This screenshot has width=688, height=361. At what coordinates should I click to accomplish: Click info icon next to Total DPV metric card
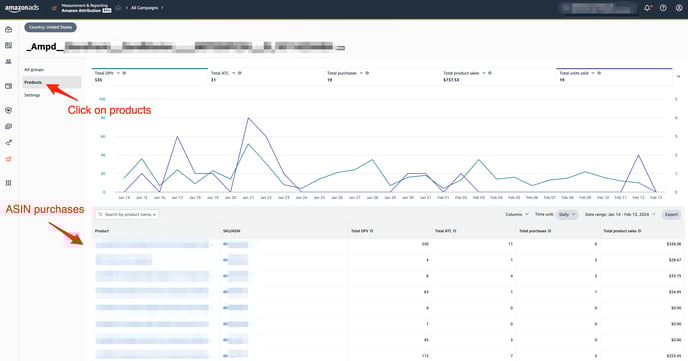124,73
